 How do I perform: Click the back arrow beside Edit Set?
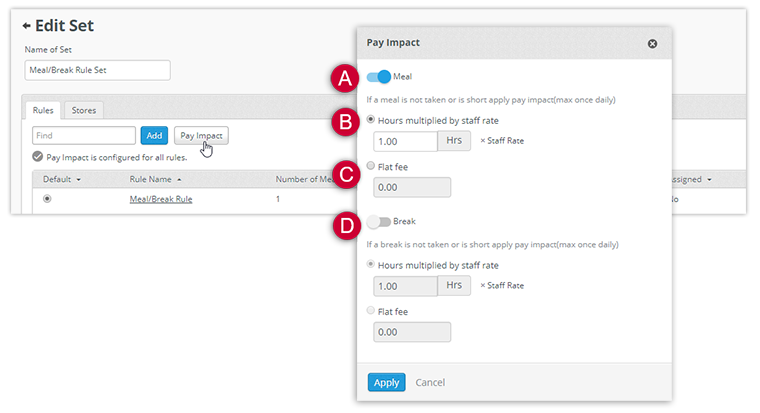(x=26, y=26)
